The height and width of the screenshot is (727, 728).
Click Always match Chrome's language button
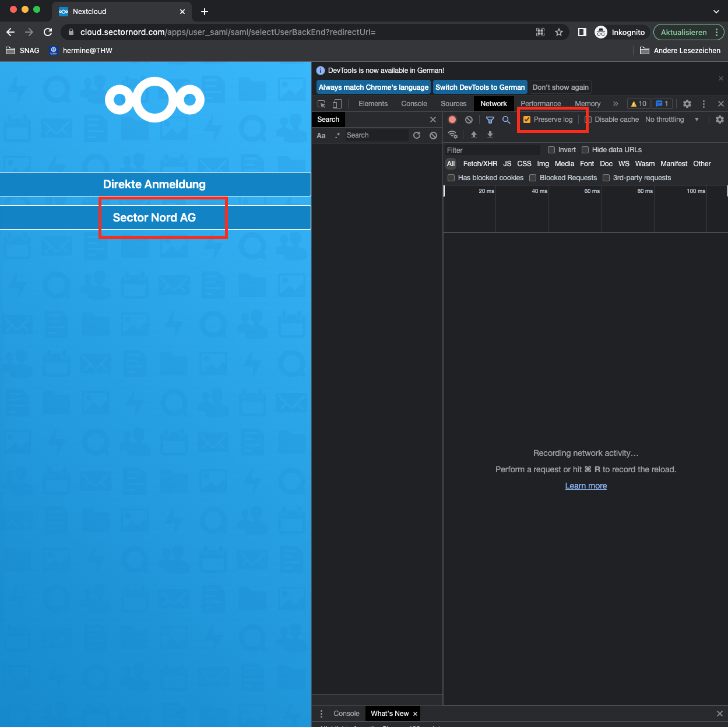(x=374, y=87)
